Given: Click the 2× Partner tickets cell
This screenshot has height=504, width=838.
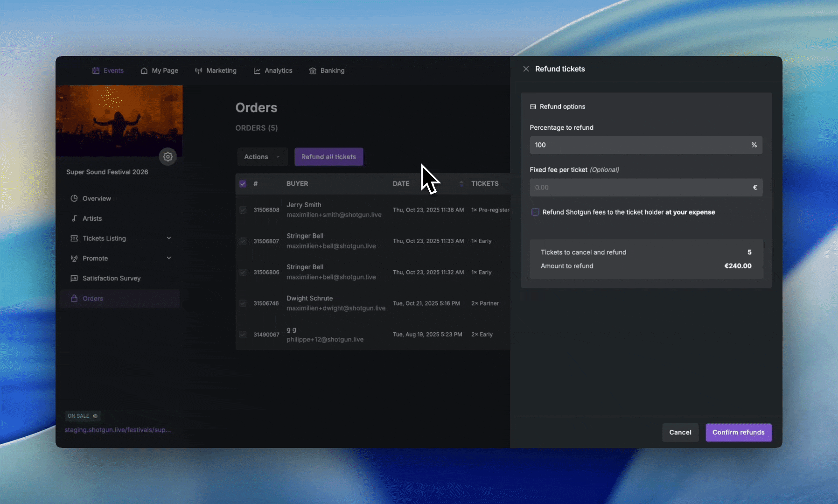Looking at the screenshot, I should [x=485, y=303].
